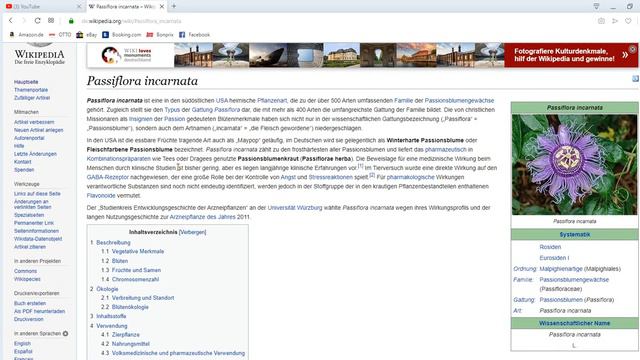The image size is (640, 360).
Task: Click Als PDF herunterladen
Action: tap(40, 311)
